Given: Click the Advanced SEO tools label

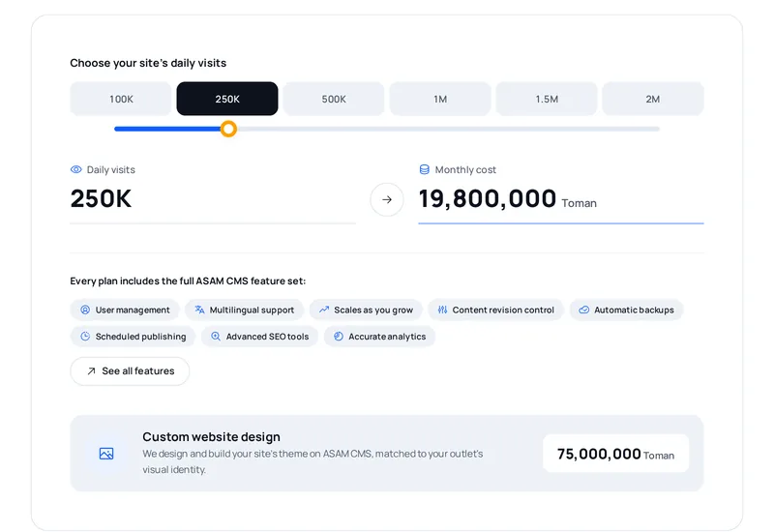Looking at the screenshot, I should tap(267, 337).
